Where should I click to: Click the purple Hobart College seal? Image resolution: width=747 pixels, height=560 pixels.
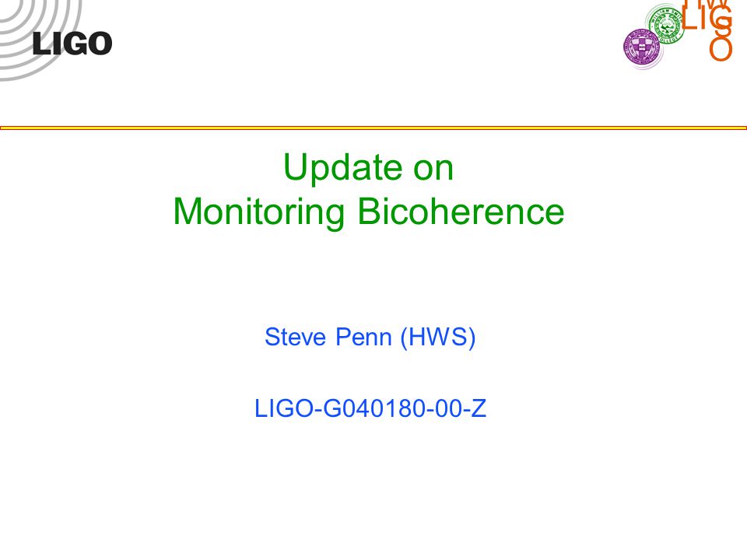644,47
